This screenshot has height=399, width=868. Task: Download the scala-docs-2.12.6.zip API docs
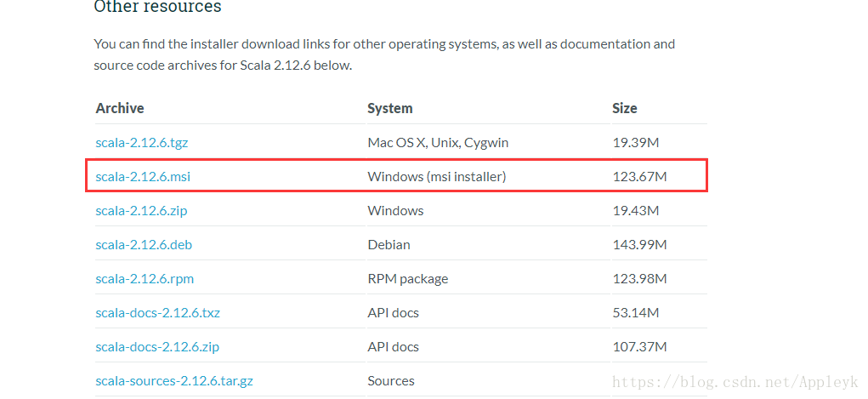pos(157,347)
